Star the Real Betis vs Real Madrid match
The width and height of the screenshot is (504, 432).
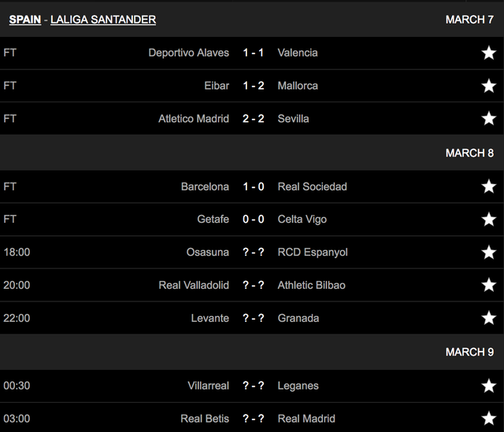click(489, 419)
